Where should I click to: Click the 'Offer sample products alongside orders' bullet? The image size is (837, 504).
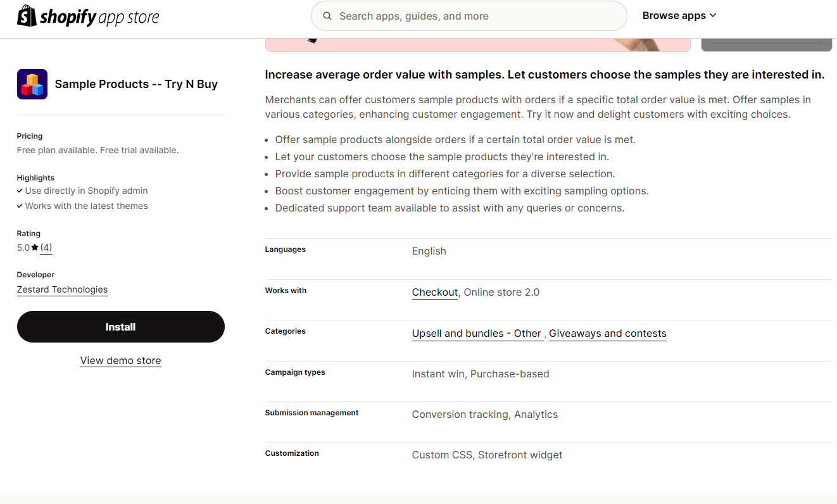pyautogui.click(x=455, y=140)
